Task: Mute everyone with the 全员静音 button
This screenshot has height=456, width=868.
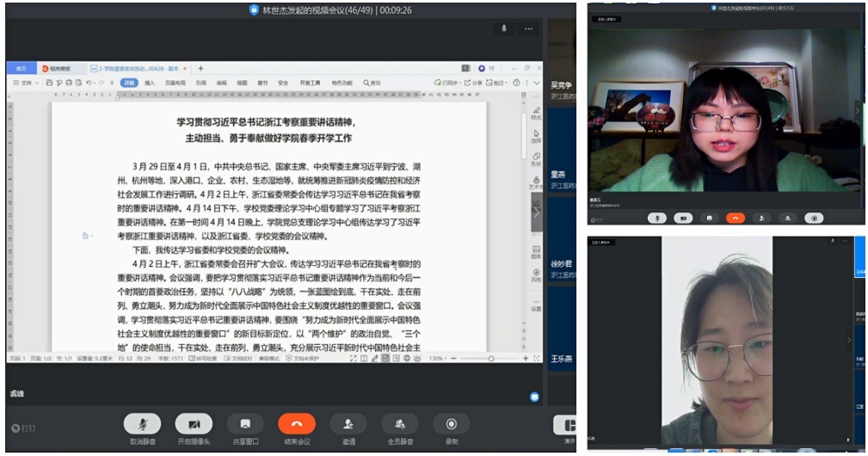Action: (x=400, y=424)
